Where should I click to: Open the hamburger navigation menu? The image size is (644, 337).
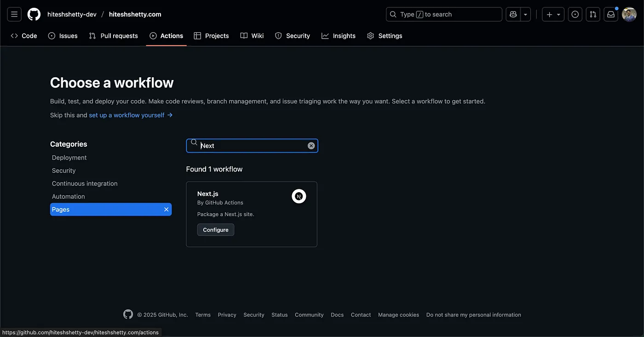coord(14,14)
